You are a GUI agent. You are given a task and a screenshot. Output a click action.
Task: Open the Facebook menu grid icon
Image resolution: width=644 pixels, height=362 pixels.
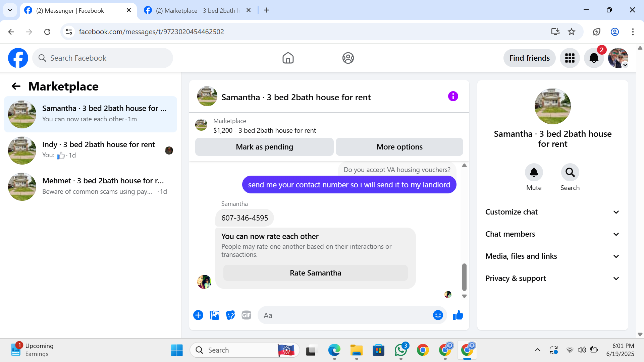click(570, 58)
